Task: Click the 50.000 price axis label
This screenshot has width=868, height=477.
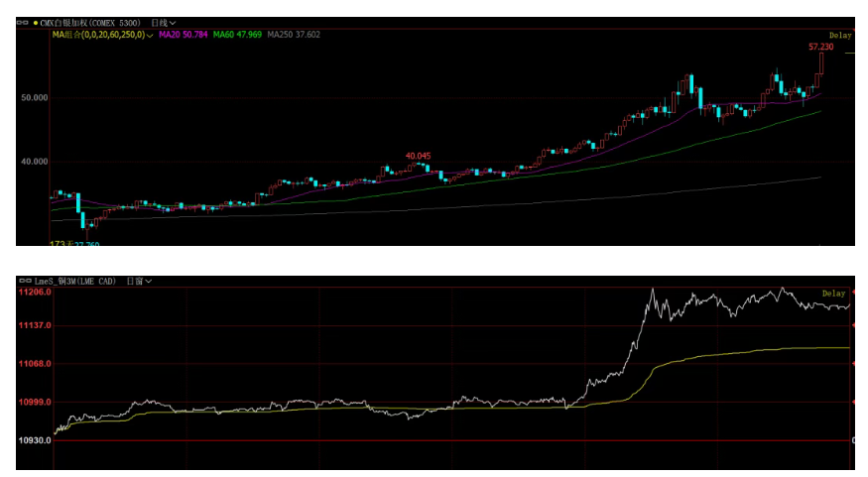Action: coord(33,98)
